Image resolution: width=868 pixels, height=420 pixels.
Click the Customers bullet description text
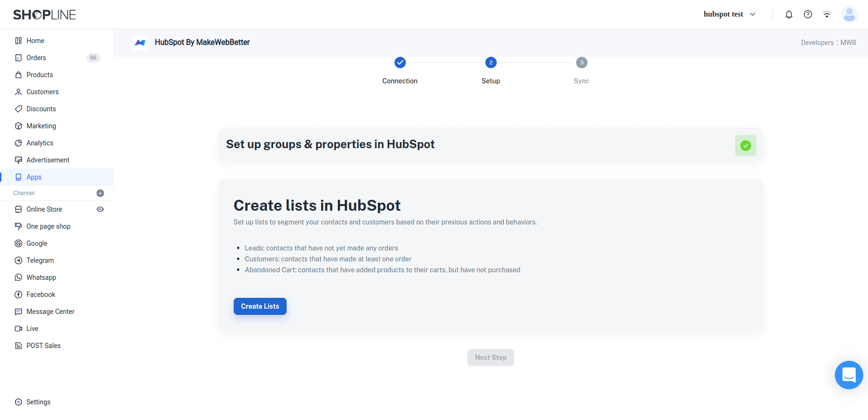328,259
